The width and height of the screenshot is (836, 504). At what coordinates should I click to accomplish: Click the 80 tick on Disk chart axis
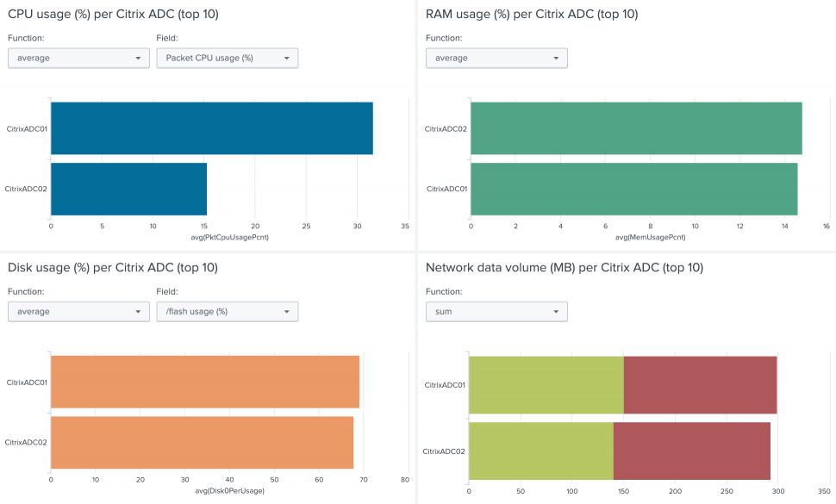tap(405, 480)
